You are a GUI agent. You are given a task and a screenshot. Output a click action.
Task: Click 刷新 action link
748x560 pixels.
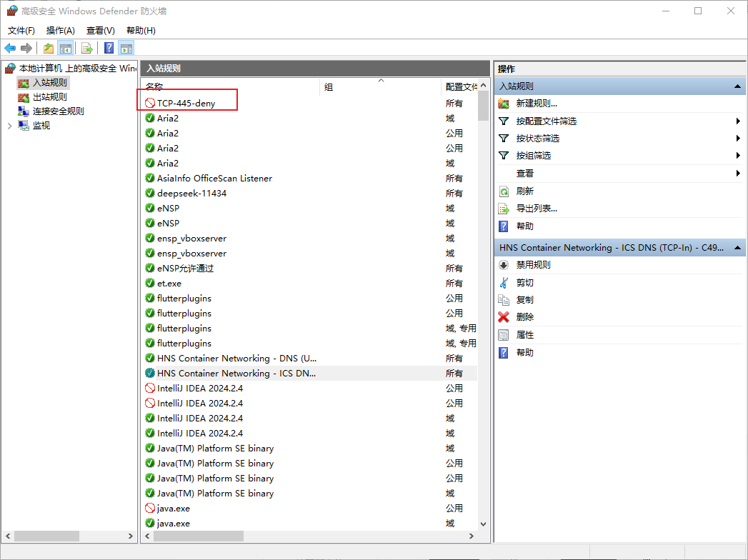coord(525,191)
